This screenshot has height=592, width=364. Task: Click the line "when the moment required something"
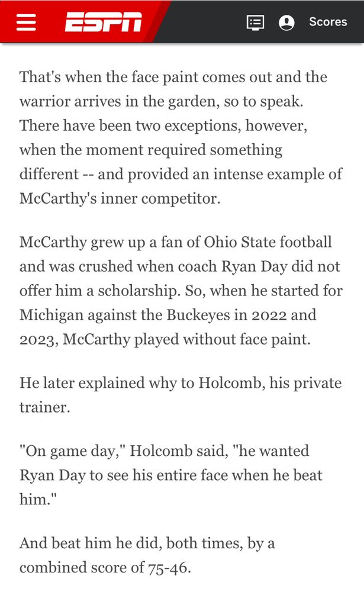[151, 150]
